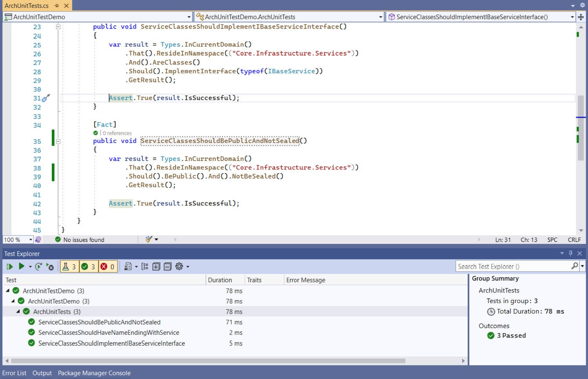This screenshot has width=588, height=379.
Task: Open the Package Manager Console tab
Action: (94, 373)
